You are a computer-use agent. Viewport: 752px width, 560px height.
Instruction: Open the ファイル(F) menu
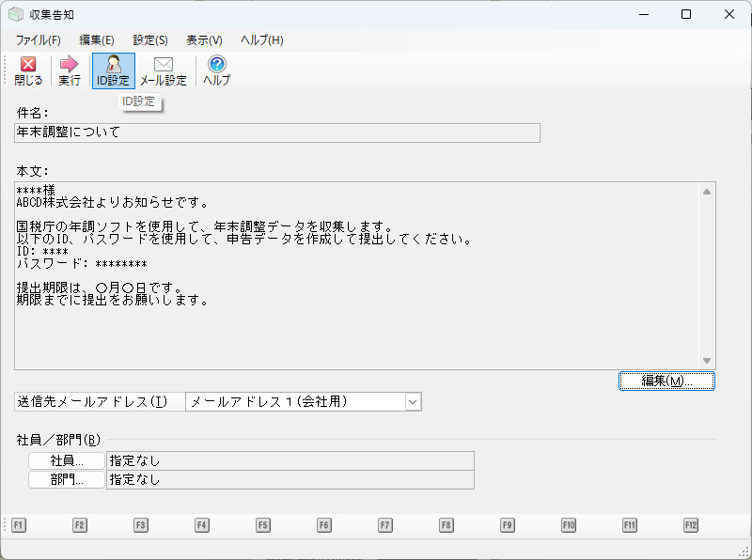click(x=39, y=40)
